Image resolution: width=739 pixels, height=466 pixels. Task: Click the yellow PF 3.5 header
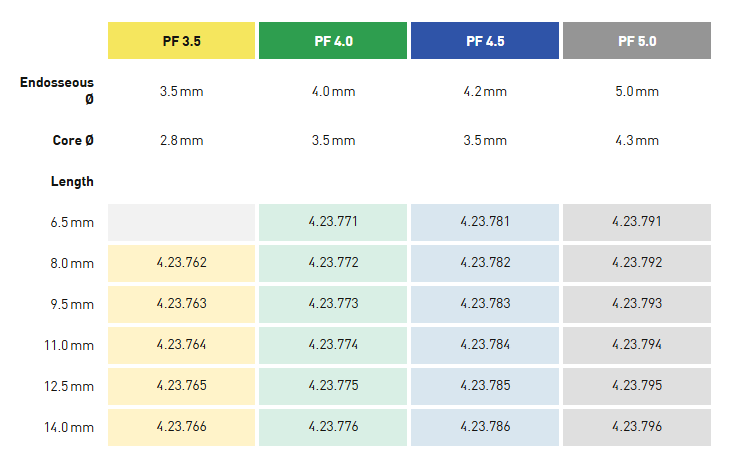pos(182,41)
